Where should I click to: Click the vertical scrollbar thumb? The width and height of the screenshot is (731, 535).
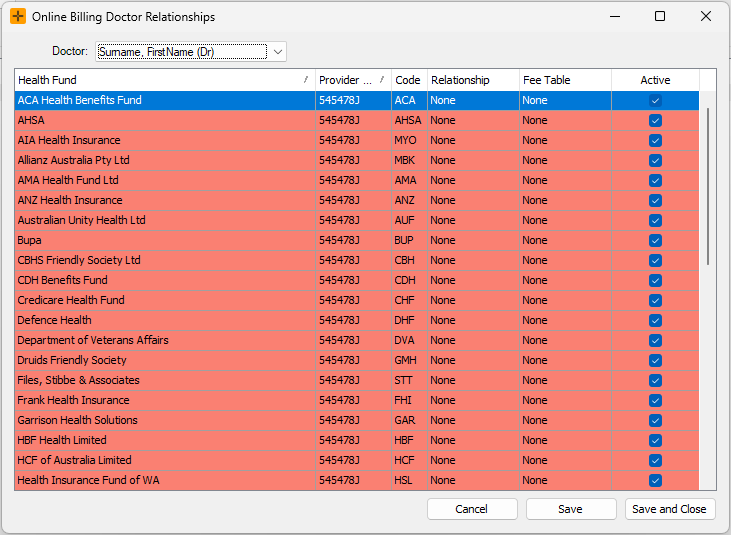708,186
